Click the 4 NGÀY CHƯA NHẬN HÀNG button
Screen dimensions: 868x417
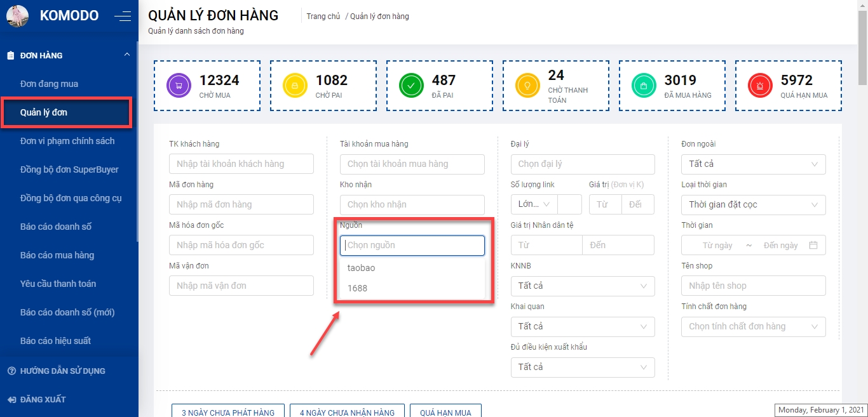tap(347, 411)
